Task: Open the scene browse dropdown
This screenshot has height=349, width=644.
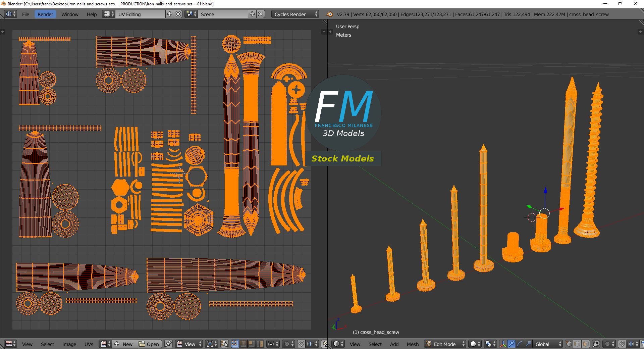Action: [x=191, y=14]
